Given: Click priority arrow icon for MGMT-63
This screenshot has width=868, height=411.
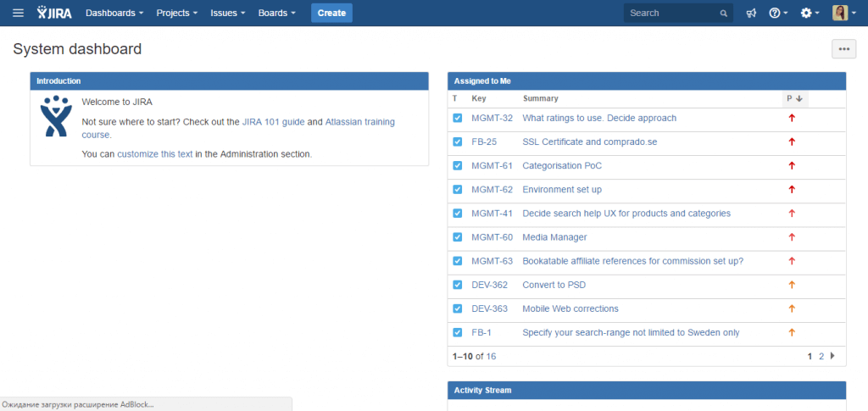Looking at the screenshot, I should (792, 260).
